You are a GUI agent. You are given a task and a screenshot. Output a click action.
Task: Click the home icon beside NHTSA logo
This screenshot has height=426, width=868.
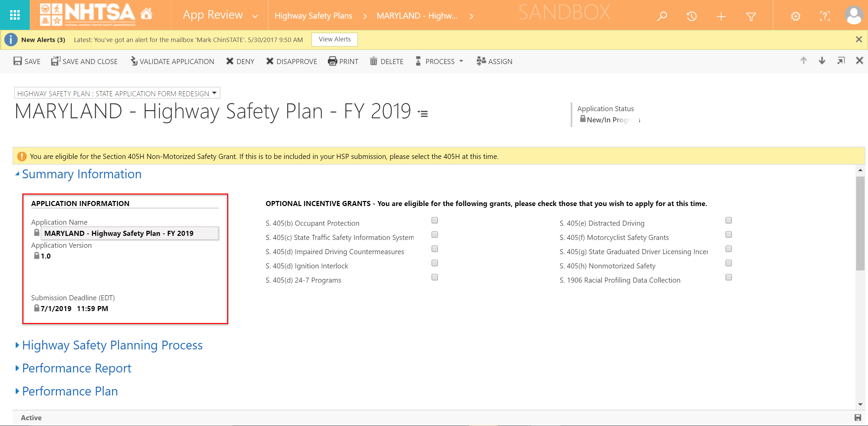coord(146,14)
